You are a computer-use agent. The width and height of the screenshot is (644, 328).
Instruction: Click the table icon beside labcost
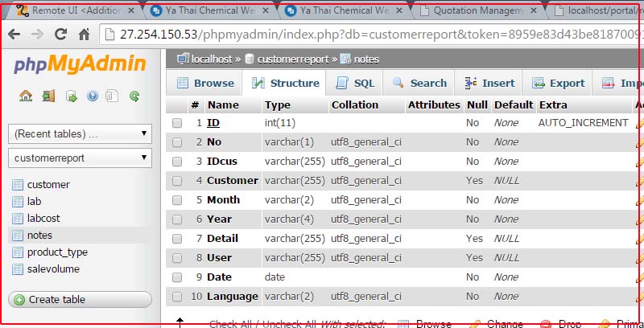tap(18, 219)
